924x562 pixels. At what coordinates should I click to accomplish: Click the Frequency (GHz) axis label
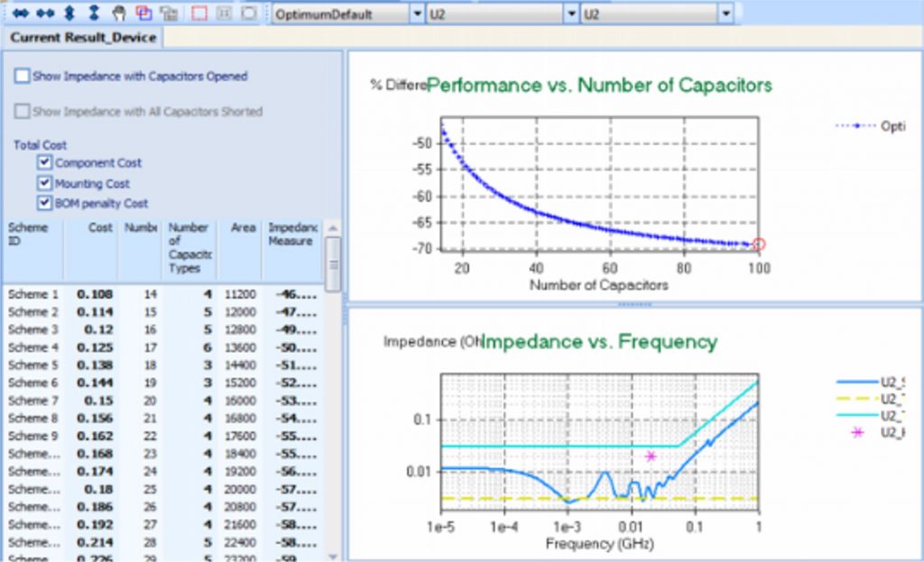tap(599, 543)
